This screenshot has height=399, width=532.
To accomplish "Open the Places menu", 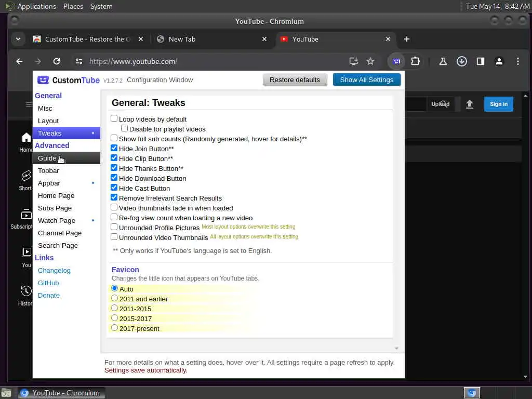I will coord(73,6).
